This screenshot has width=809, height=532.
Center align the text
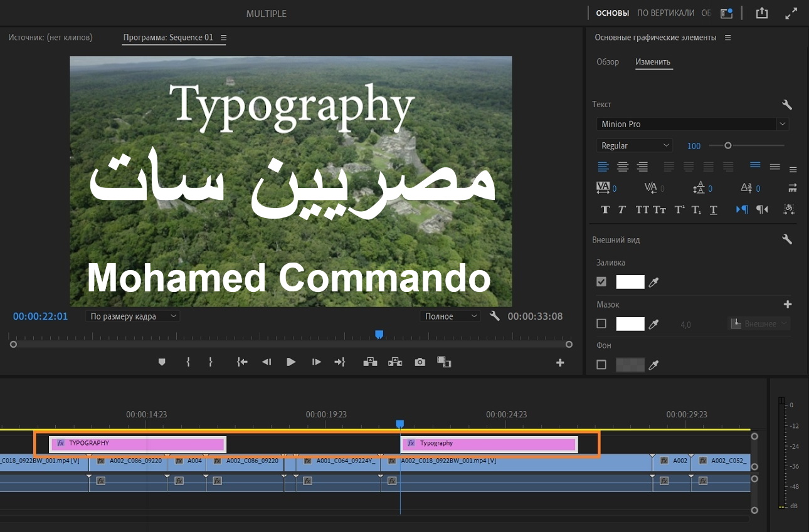click(623, 167)
